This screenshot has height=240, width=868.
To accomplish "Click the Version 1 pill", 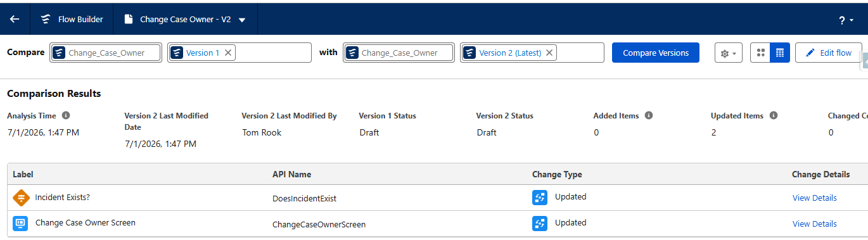I will pos(203,53).
